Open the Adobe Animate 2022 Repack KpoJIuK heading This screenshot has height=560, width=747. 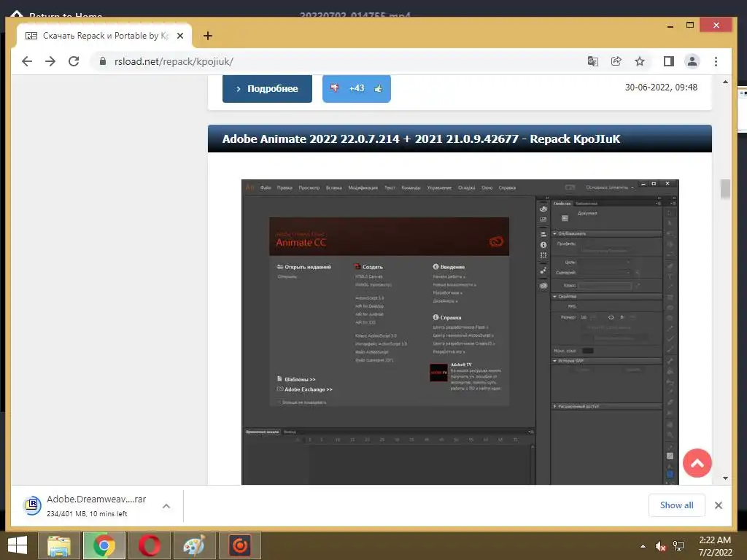[421, 139]
